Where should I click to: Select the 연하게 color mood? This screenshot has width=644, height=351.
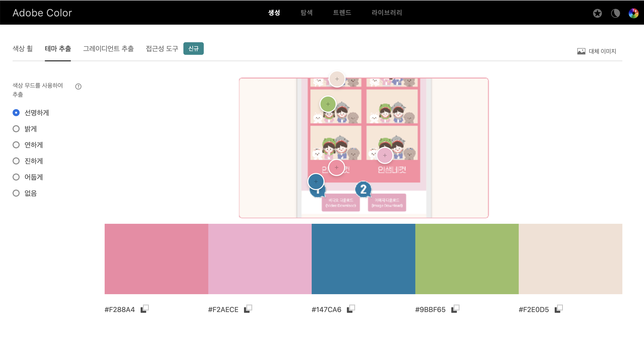[16, 145]
